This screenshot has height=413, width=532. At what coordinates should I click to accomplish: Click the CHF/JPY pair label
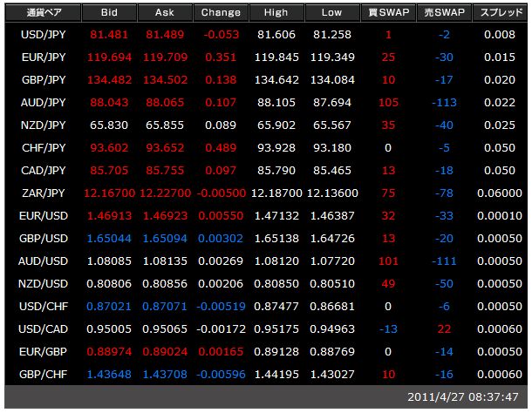pyautogui.click(x=43, y=148)
